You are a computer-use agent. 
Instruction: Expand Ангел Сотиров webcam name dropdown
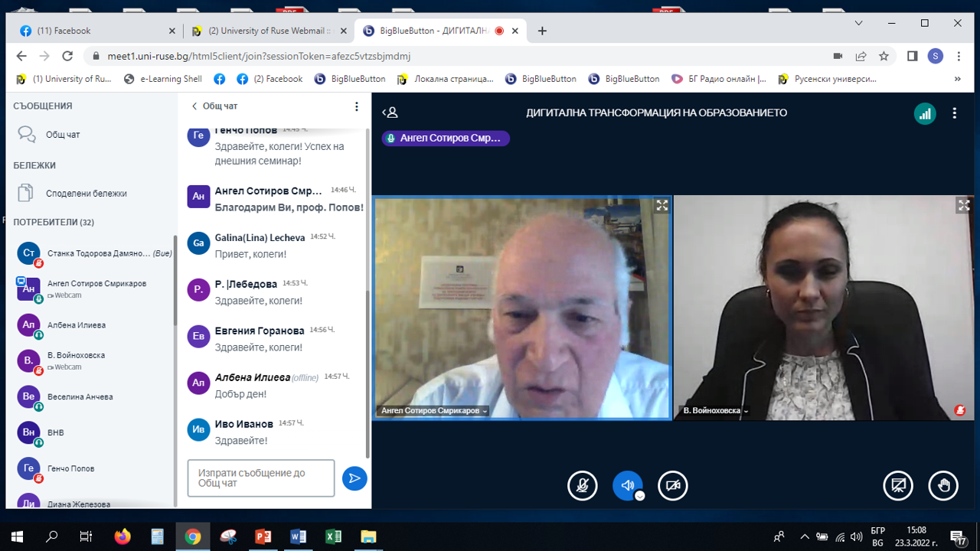[485, 411]
